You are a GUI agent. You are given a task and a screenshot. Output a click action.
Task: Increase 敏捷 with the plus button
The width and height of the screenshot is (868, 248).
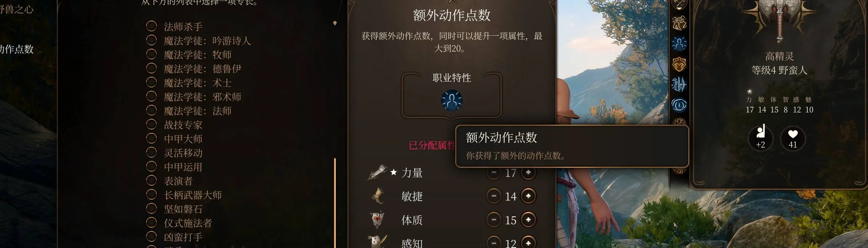pyautogui.click(x=528, y=196)
